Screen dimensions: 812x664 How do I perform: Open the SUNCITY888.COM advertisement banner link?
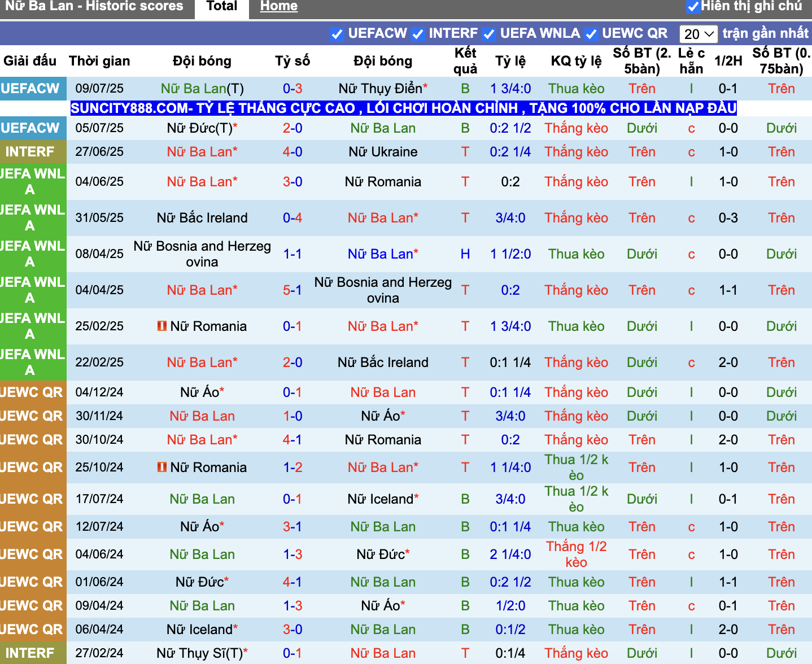[x=404, y=108]
